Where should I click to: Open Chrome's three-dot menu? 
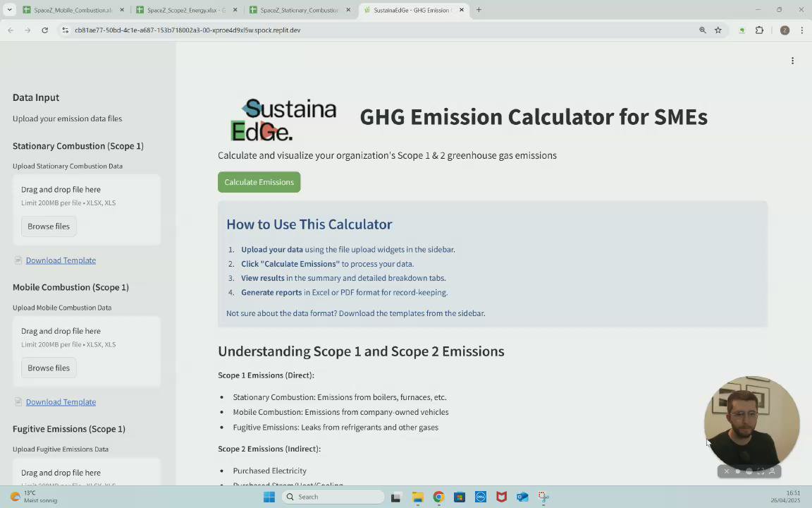click(x=801, y=30)
